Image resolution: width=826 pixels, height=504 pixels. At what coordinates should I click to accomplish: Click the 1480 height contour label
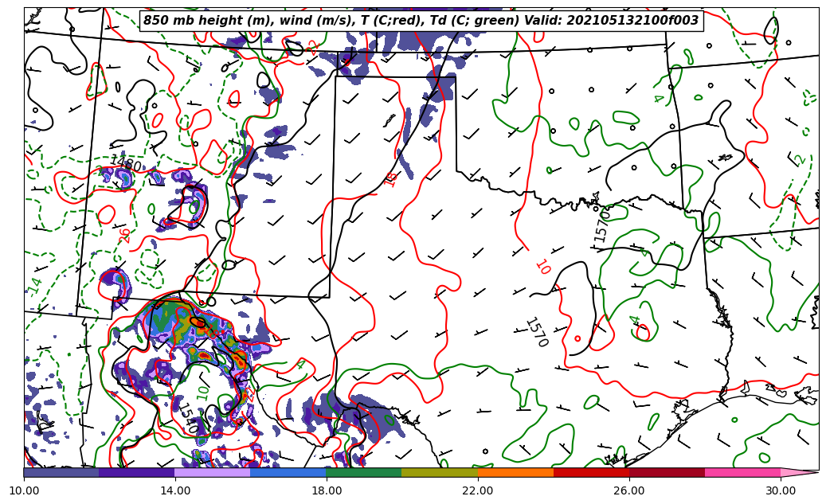pos(125,163)
